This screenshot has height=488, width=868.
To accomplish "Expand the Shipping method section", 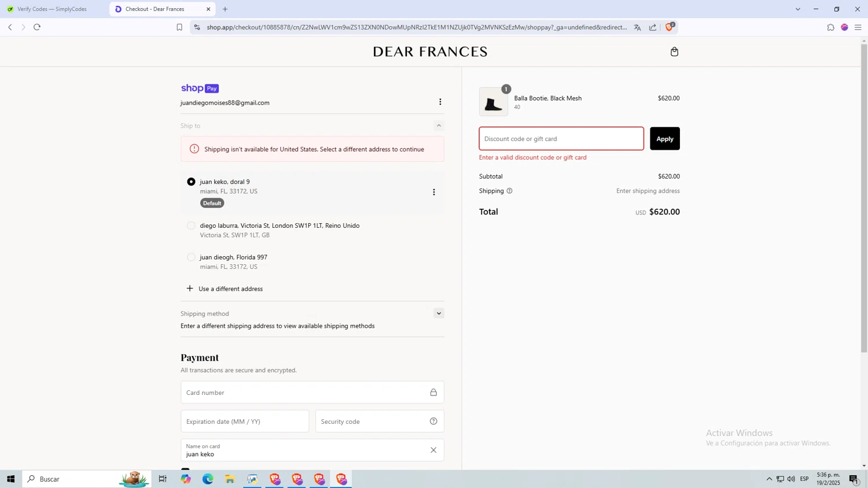I will (x=439, y=313).
